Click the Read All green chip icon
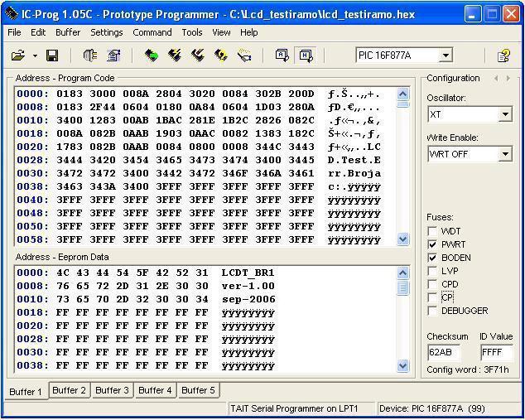This screenshot has width=525, height=420. pos(152,56)
